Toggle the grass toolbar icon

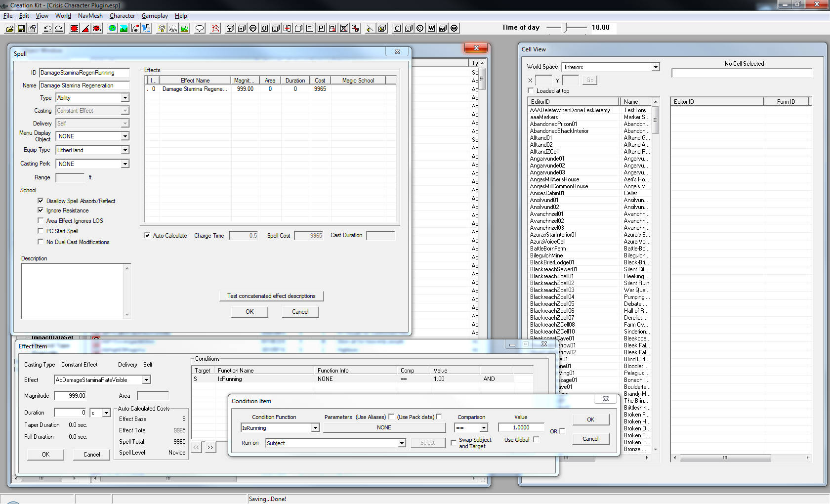(184, 29)
